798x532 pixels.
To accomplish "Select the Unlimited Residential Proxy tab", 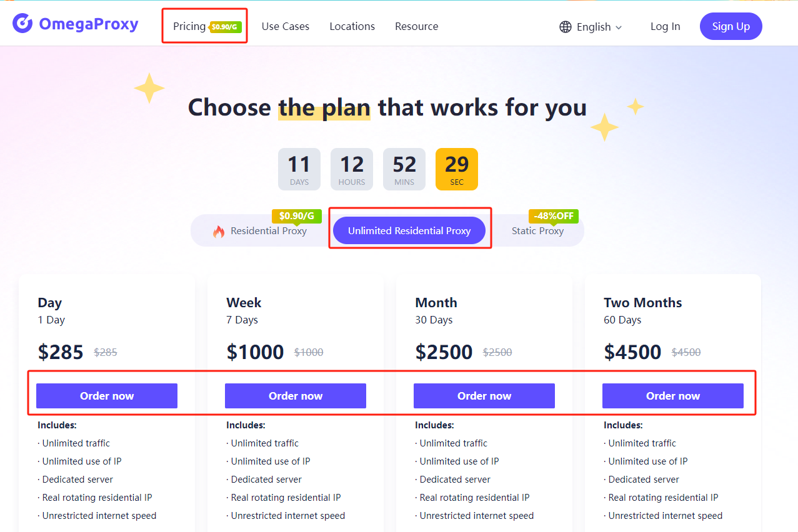I will tap(409, 231).
